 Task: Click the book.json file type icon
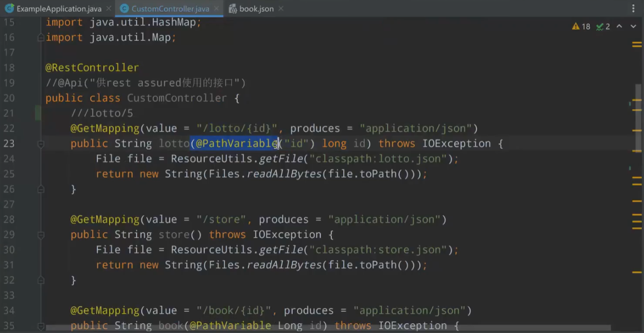click(x=233, y=9)
